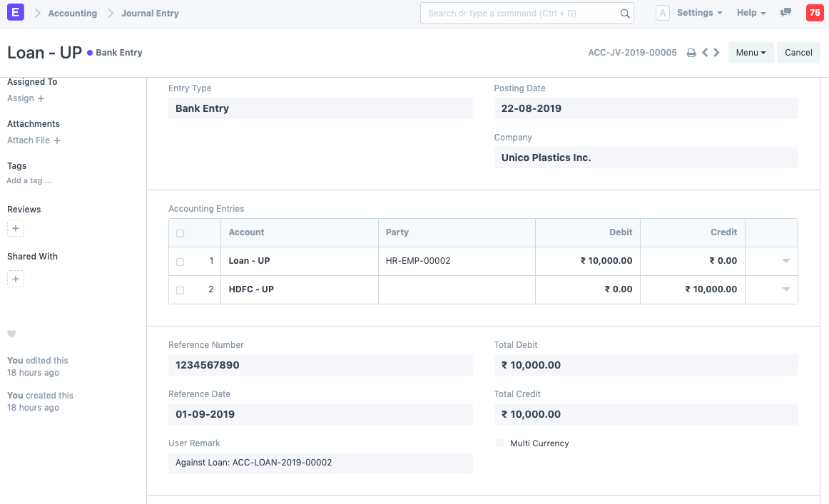Click the heart icon to like the document
This screenshot has width=829, height=504.
(x=11, y=334)
